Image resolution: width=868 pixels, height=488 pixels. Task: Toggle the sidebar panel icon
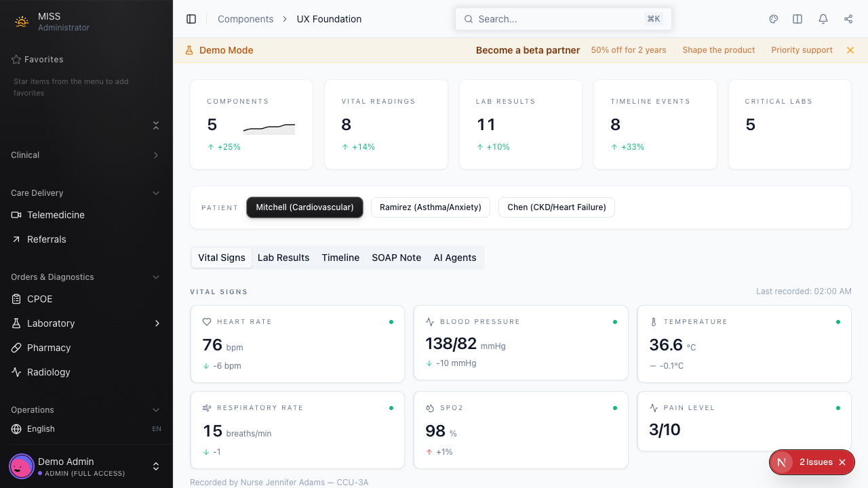coord(191,19)
